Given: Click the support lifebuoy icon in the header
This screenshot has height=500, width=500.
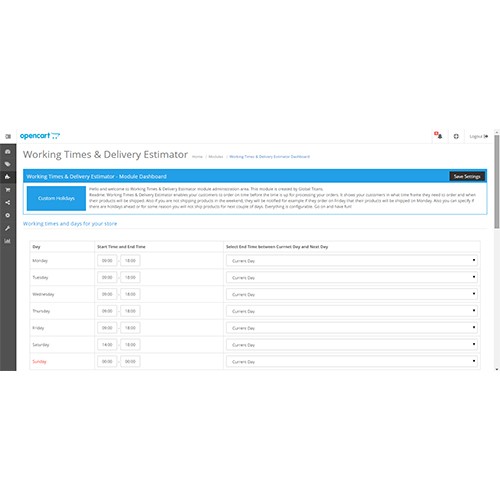Looking at the screenshot, I should 456,136.
